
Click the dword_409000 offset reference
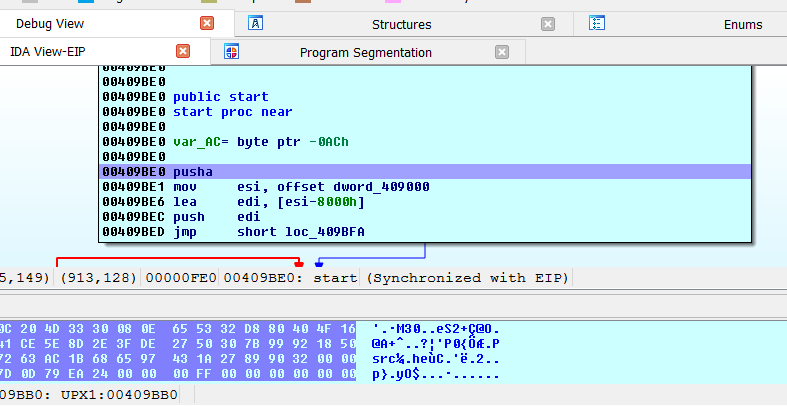click(x=334, y=187)
